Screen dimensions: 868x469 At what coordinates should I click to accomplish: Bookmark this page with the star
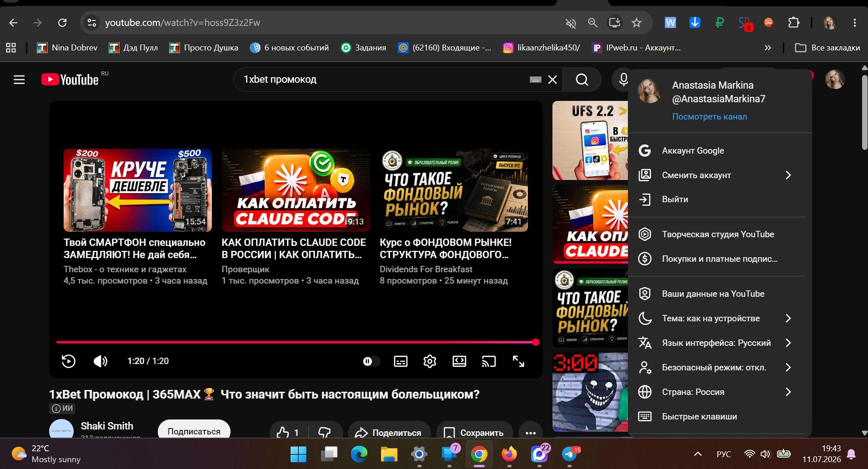[637, 23]
